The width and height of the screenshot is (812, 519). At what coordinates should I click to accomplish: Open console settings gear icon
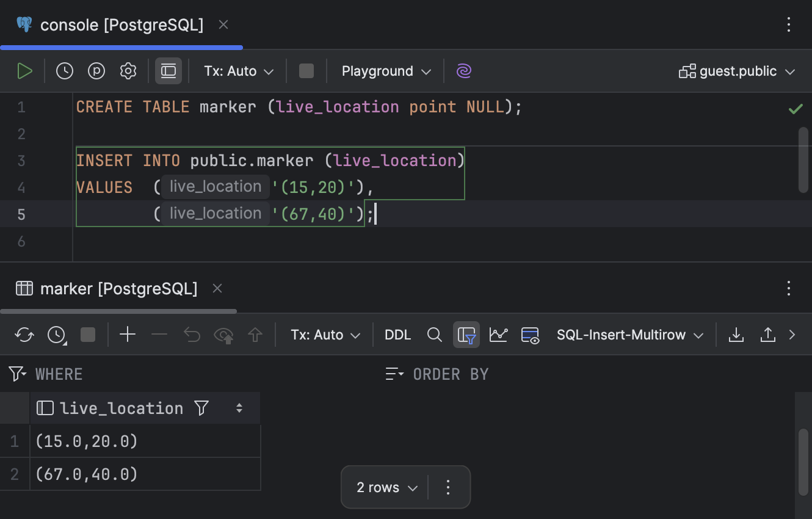(128, 71)
